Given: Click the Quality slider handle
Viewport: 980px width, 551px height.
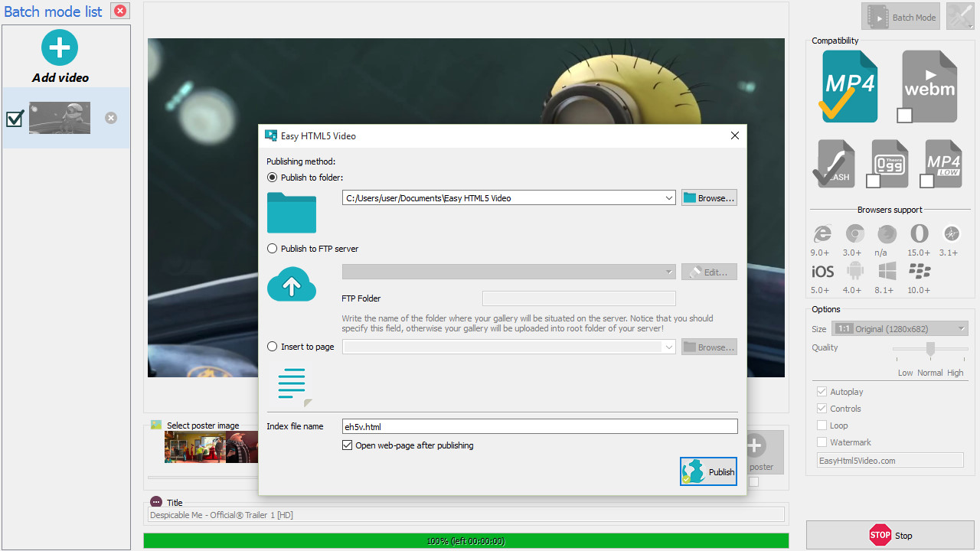Looking at the screenshot, I should [930, 349].
